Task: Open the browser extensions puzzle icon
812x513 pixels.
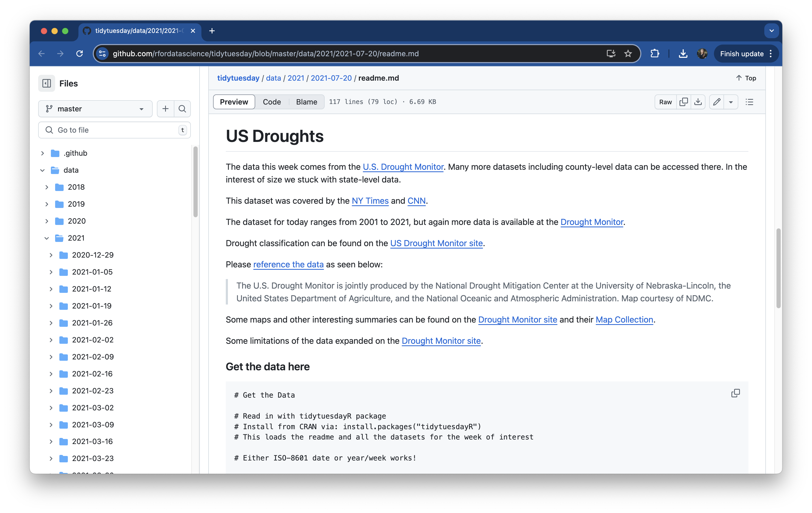Action: click(655, 54)
